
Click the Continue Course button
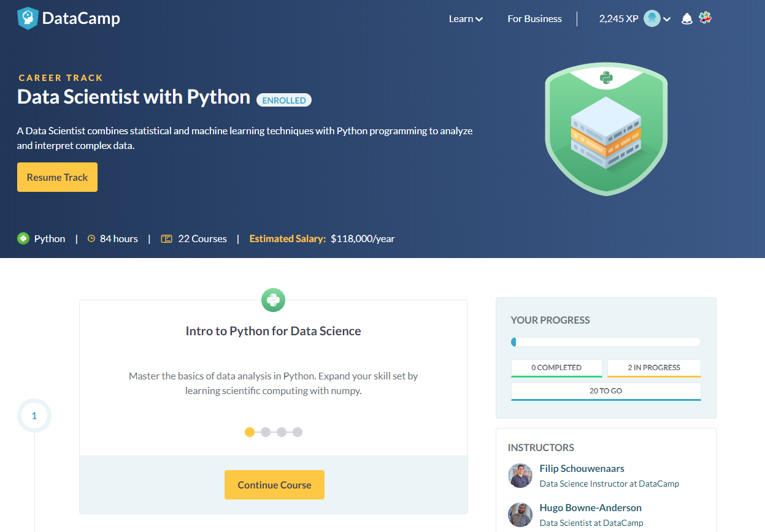(x=274, y=485)
